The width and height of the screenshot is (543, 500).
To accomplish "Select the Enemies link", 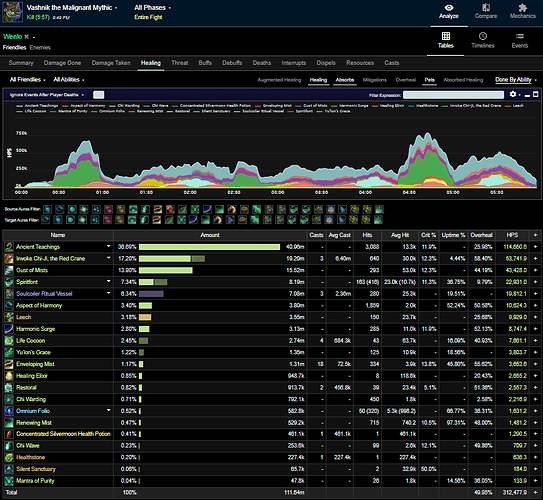I will pyautogui.click(x=40, y=48).
